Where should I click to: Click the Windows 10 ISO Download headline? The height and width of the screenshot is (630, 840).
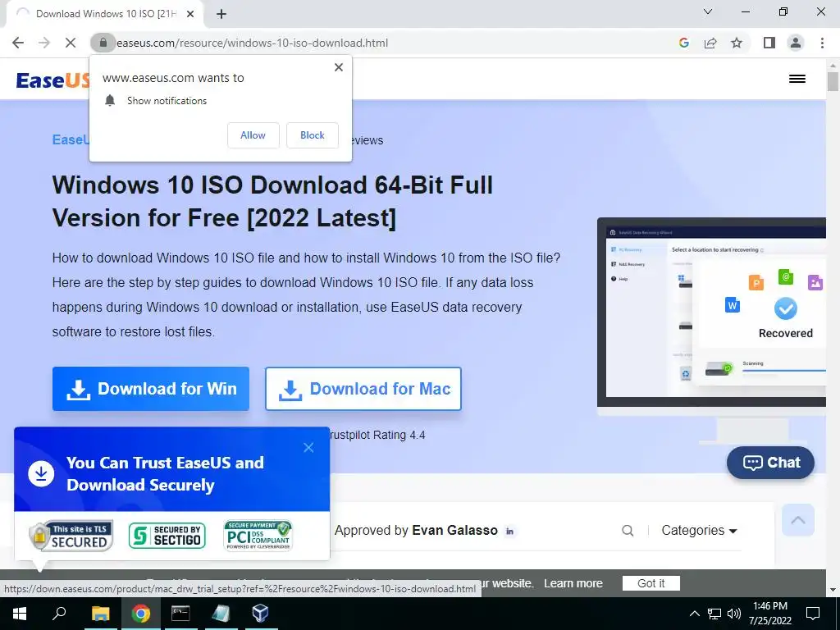pyautogui.click(x=272, y=202)
